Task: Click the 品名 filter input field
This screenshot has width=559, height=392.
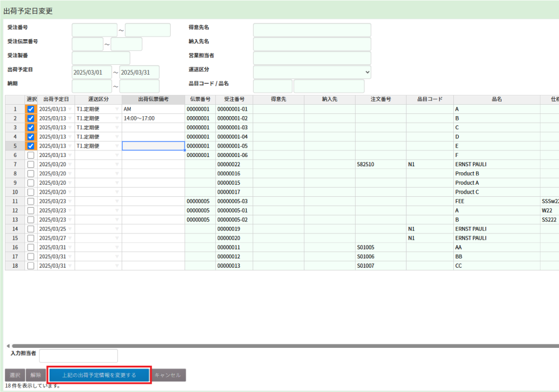Action: tap(329, 86)
